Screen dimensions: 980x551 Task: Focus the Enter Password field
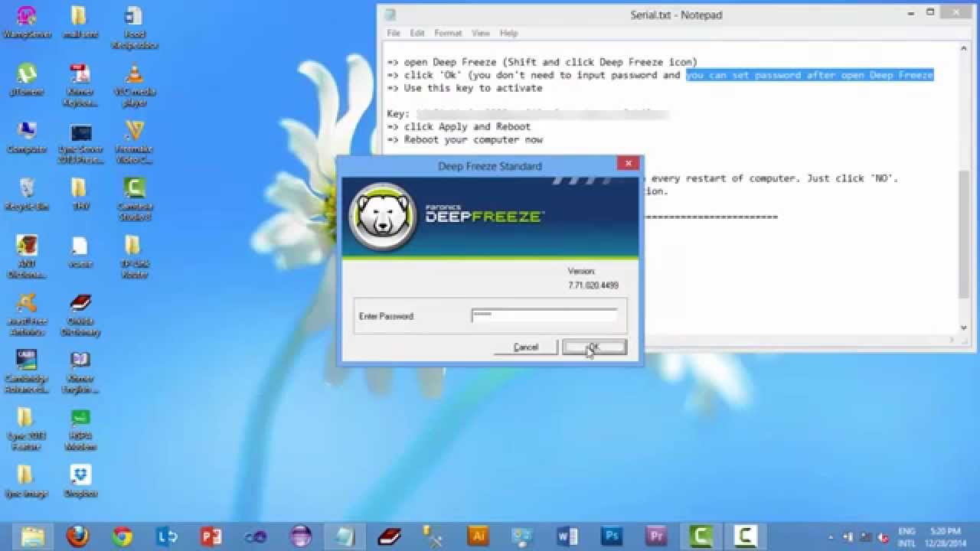544,316
